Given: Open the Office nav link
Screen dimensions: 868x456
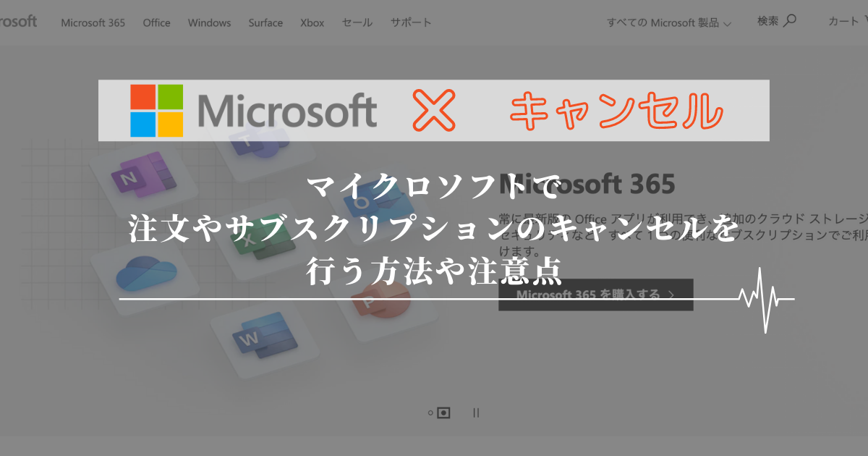Looking at the screenshot, I should pos(156,22).
